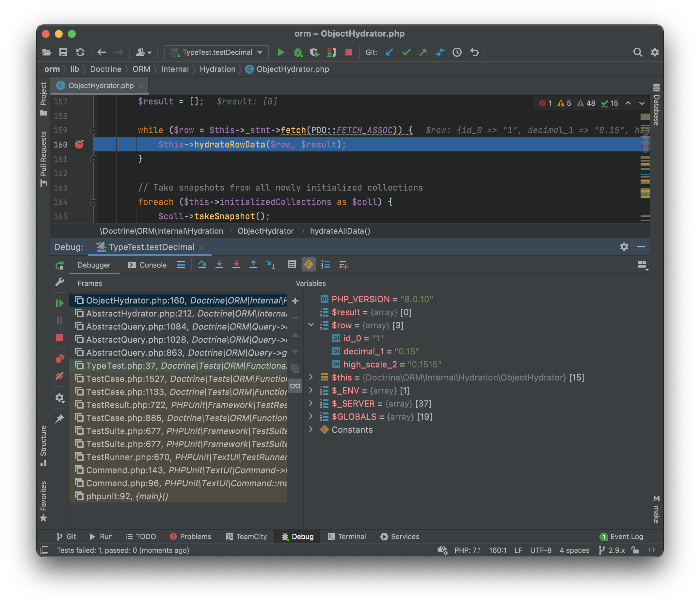The image size is (700, 605).
Task: Click the View Breakpoints icon
Action: [59, 359]
